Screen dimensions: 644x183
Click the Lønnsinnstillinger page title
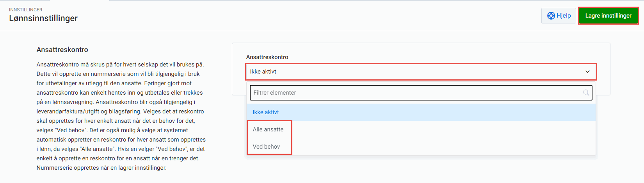point(43,18)
